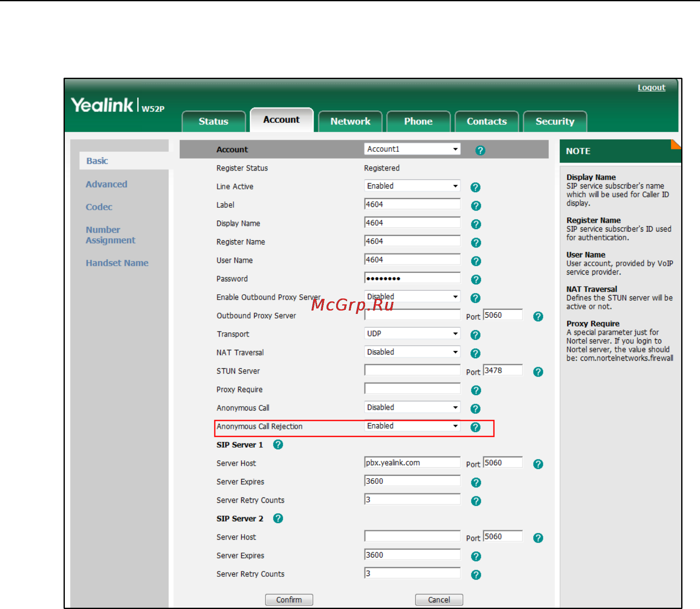This screenshot has width=700, height=609.
Task: Click help icon for Display Name
Action: point(476,224)
